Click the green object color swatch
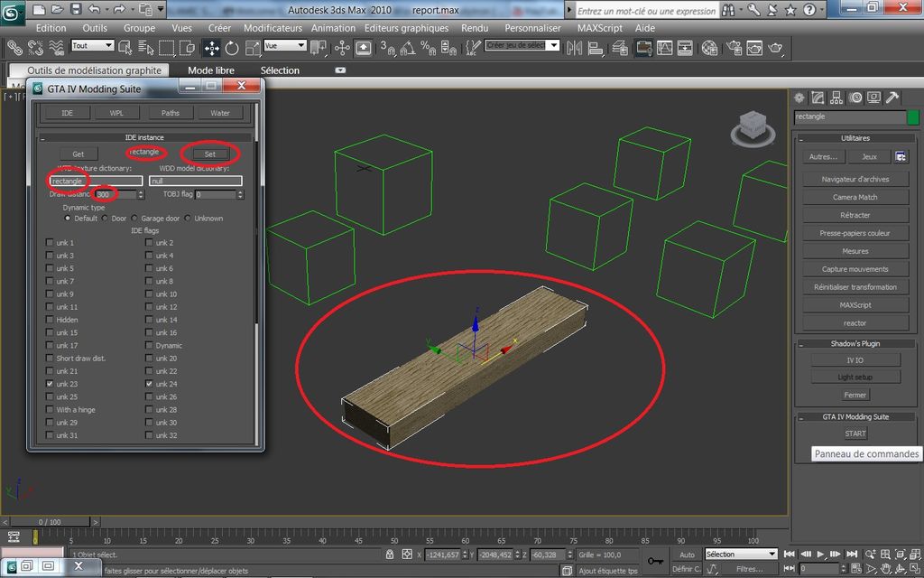The width and height of the screenshot is (924, 578). [x=913, y=117]
